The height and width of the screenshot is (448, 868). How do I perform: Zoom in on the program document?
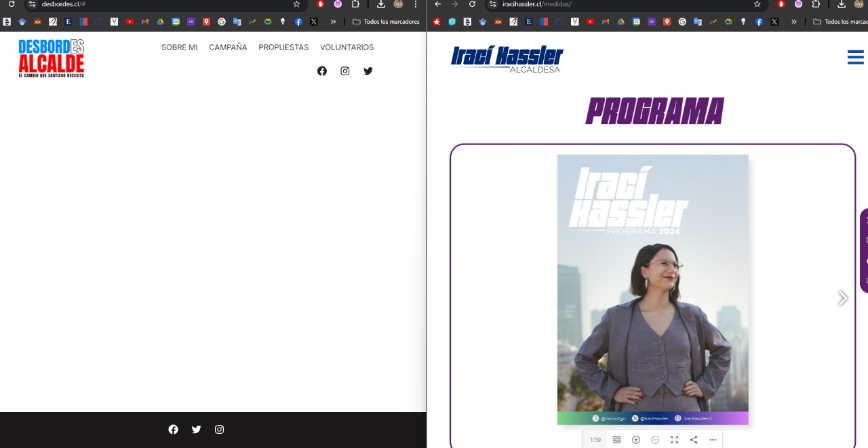tap(636, 440)
